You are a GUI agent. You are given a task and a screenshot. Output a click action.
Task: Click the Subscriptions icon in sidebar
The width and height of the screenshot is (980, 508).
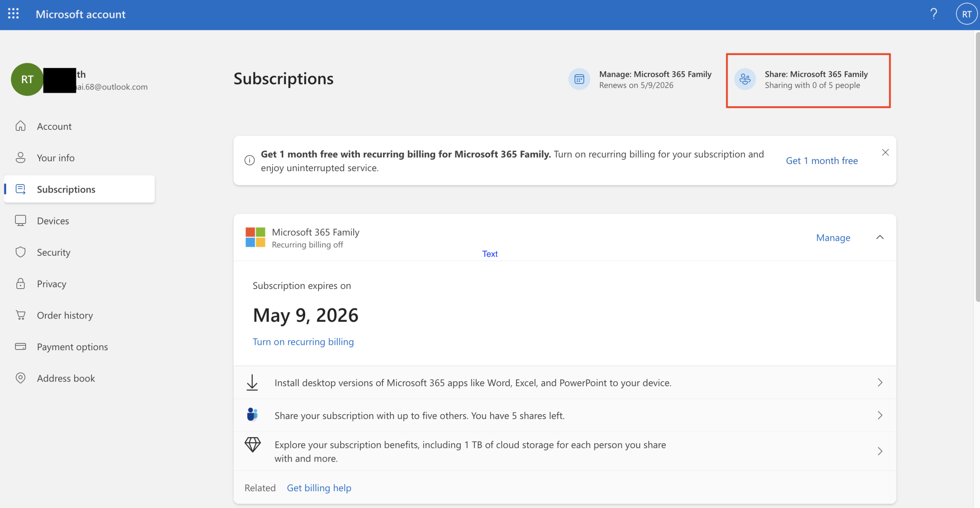[21, 189]
